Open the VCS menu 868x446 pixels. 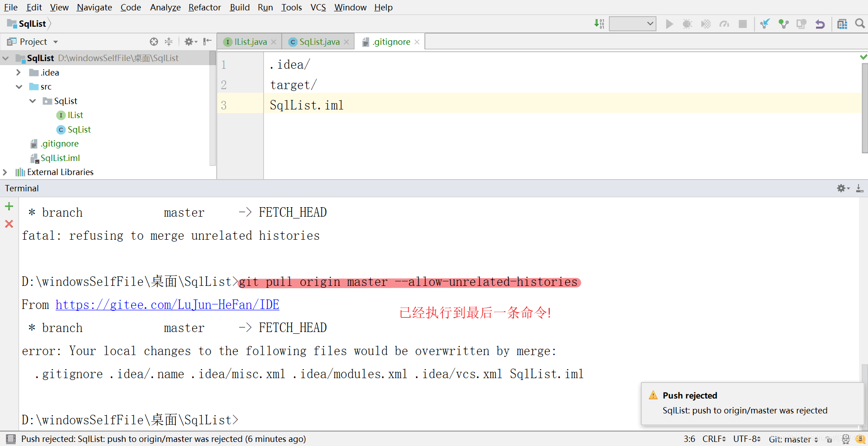[x=318, y=7]
